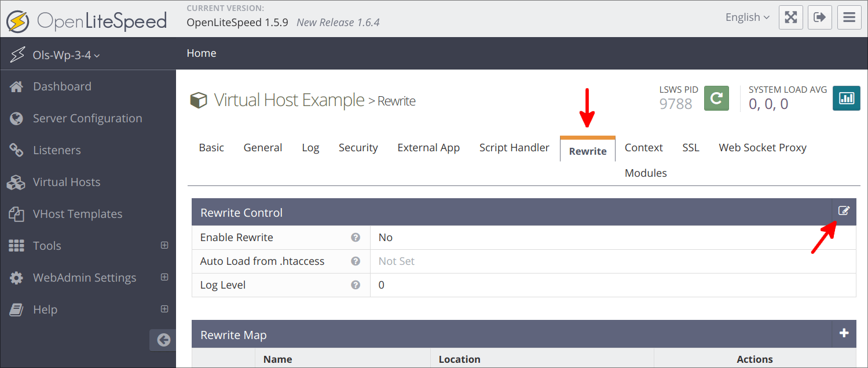Click the Virtual Host Example title
Screen dimensions: 868x368
click(289, 100)
